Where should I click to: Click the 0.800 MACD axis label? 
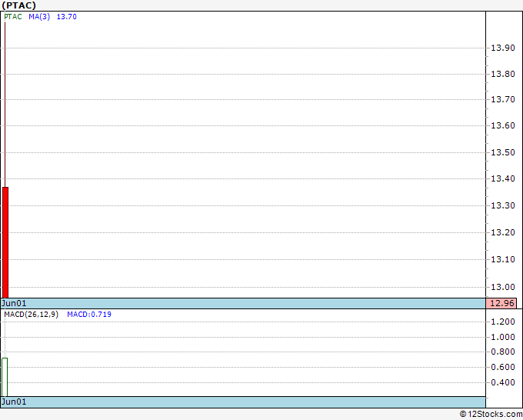[x=503, y=352]
